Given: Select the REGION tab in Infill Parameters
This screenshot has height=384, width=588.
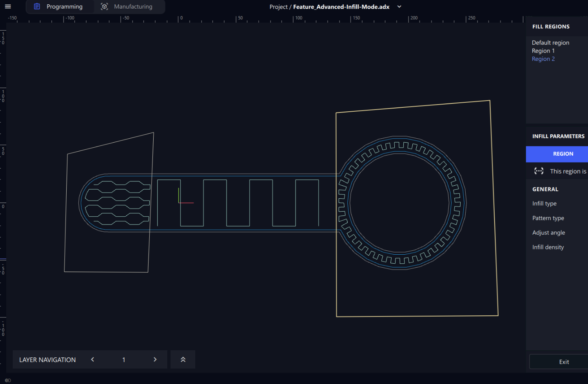Looking at the screenshot, I should click(x=563, y=154).
